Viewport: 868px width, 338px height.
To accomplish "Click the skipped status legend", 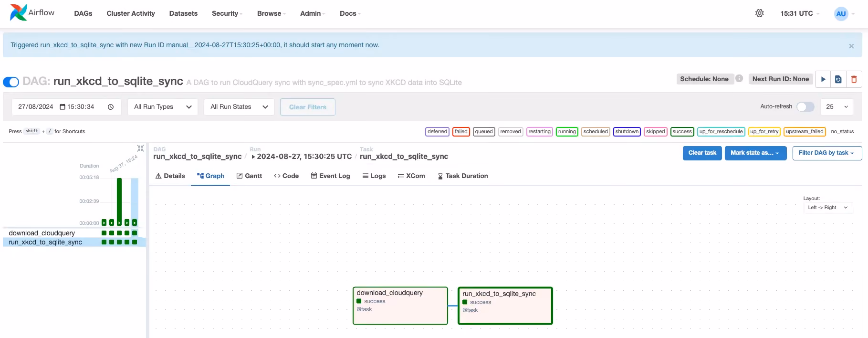I will pyautogui.click(x=656, y=132).
